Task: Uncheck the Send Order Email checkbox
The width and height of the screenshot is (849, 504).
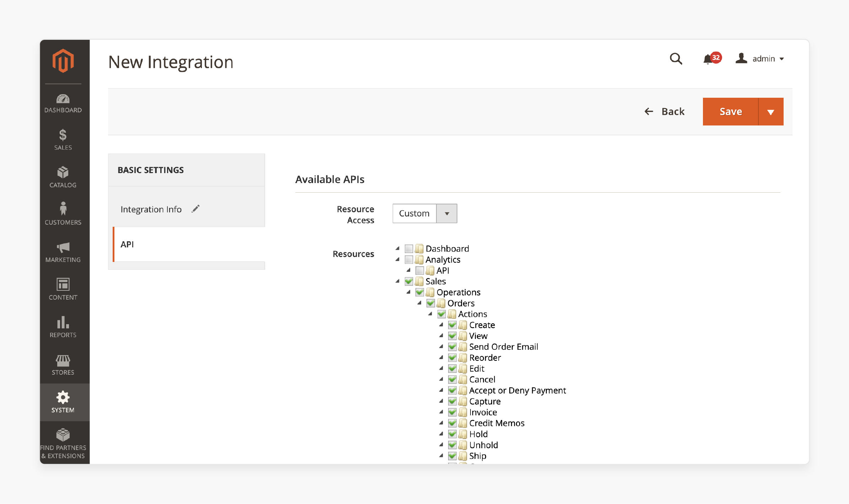Action: coord(452,347)
